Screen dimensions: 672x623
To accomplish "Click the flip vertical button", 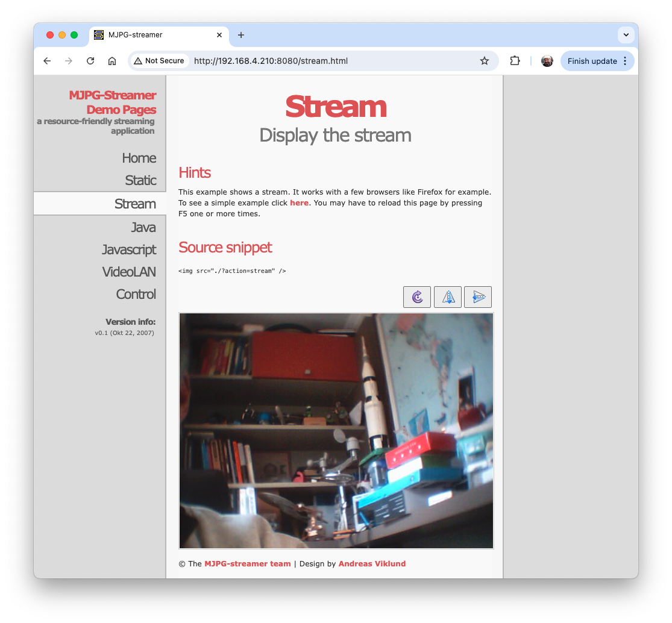I will (478, 297).
